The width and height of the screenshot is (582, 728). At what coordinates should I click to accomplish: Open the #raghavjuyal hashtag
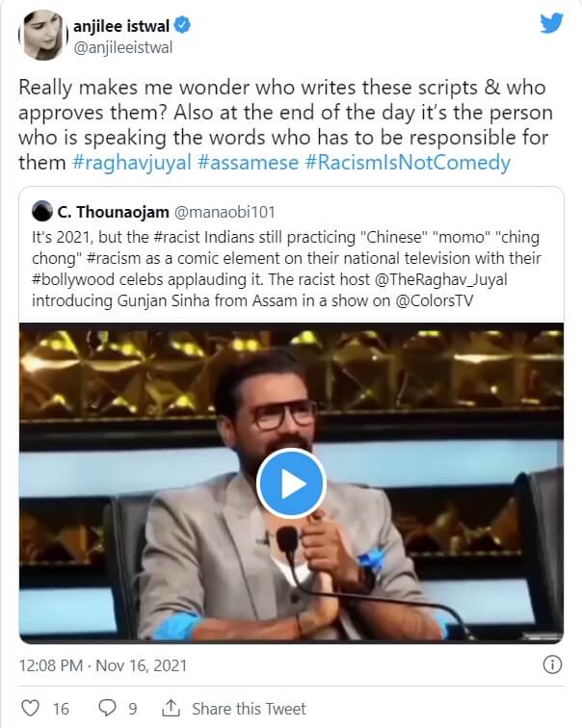tap(132, 163)
